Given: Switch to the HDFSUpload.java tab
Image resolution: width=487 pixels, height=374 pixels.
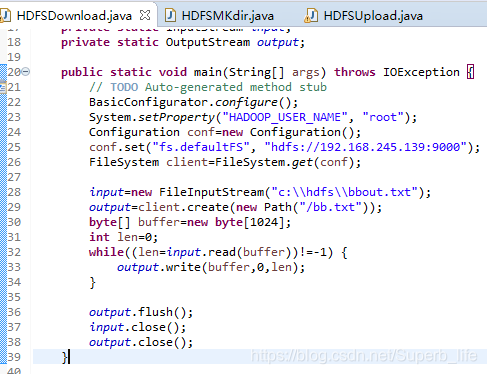Looking at the screenshot, I should (x=364, y=16).
